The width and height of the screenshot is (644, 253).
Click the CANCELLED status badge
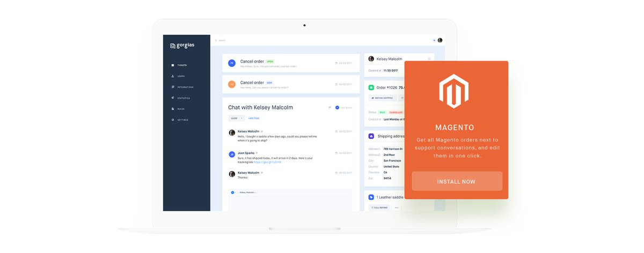(396, 112)
